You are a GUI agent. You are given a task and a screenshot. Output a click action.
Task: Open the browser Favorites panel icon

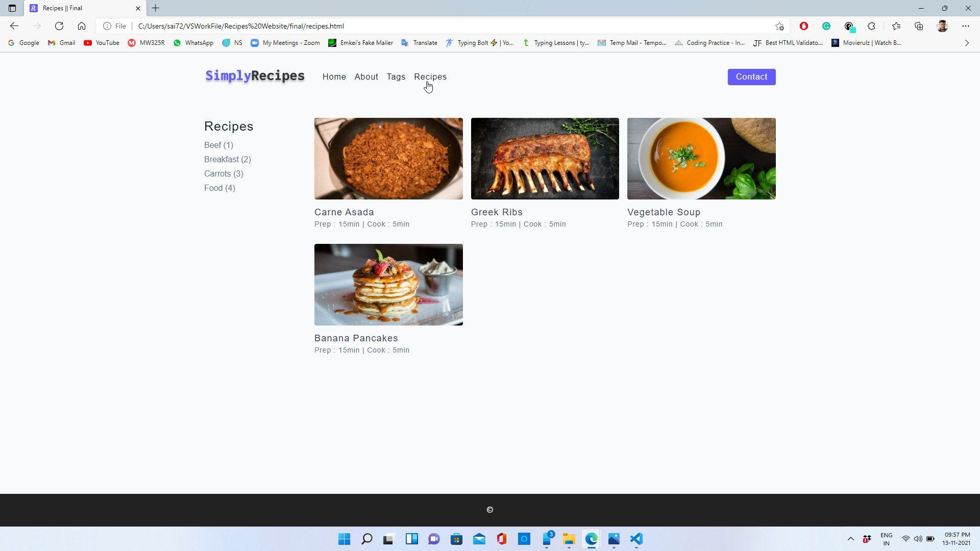(x=896, y=26)
